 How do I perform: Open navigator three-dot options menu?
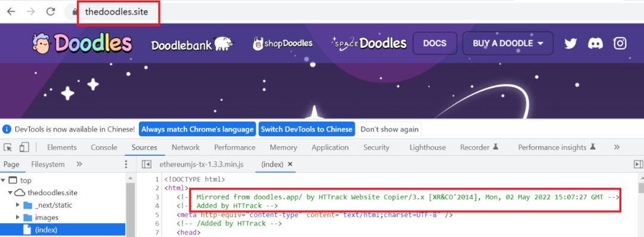[126, 165]
